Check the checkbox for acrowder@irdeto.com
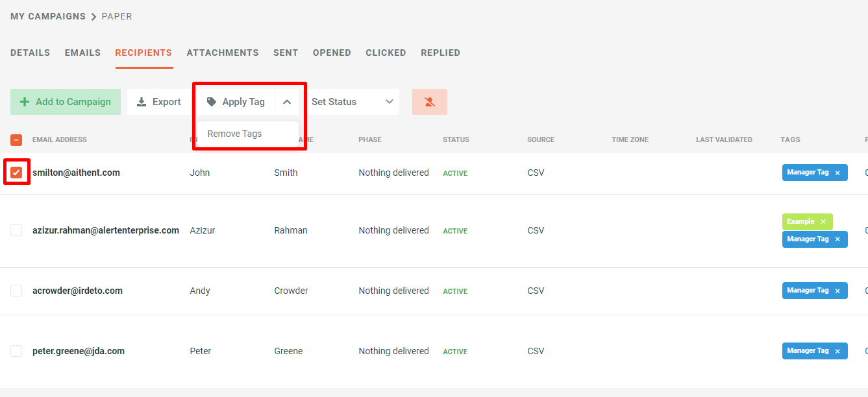Viewport: 868px width, 397px height. (x=16, y=291)
